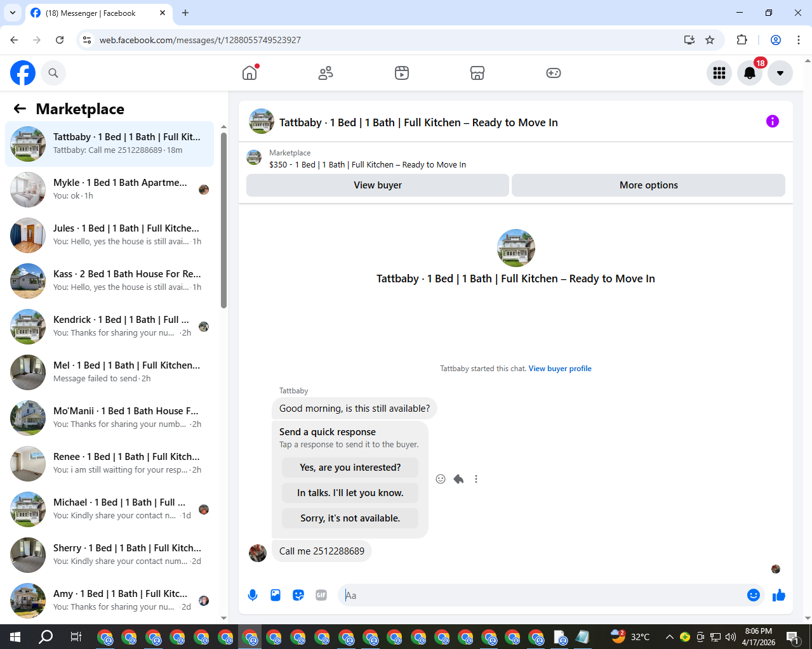812x649 pixels.
Task: Open the emoji picker in message box
Action: [754, 595]
